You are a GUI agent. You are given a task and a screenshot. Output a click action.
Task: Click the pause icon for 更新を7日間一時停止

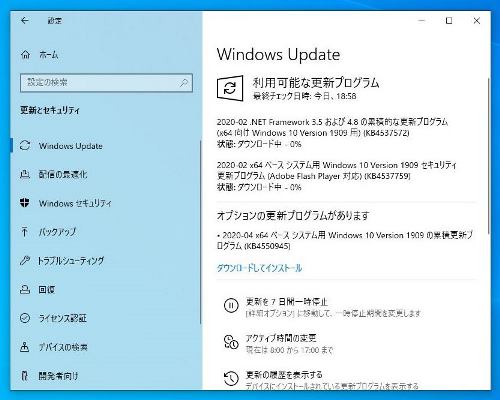coord(231,305)
